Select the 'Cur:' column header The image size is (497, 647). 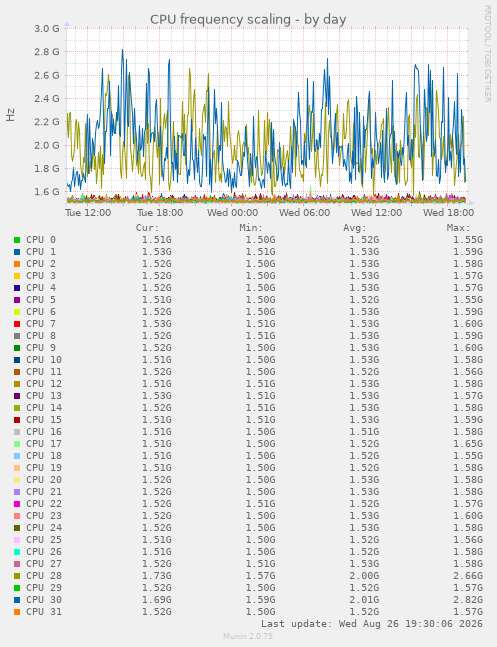[x=147, y=228]
